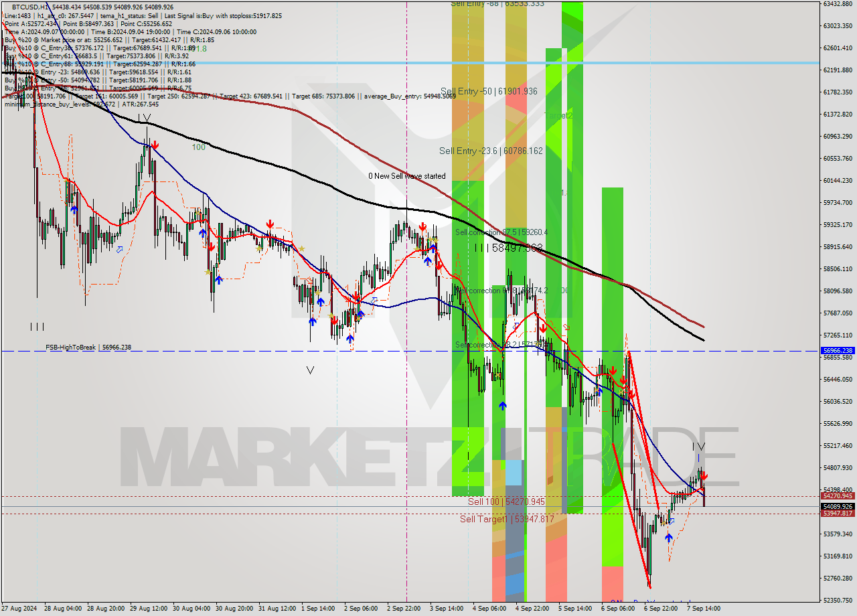This screenshot has width=857, height=616.
Task: Click the 58915.640 price axis label
Action: tap(838, 246)
